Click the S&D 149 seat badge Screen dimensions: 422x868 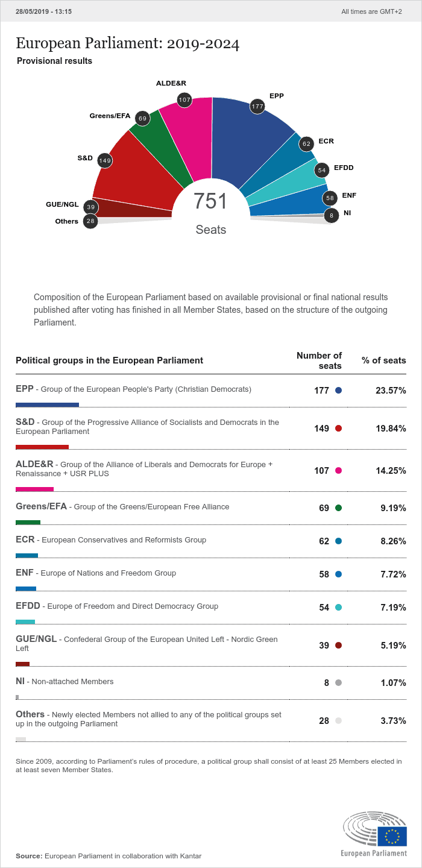point(105,161)
